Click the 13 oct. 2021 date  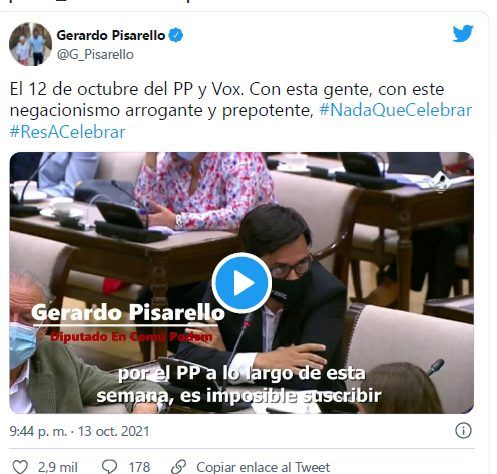tap(113, 431)
